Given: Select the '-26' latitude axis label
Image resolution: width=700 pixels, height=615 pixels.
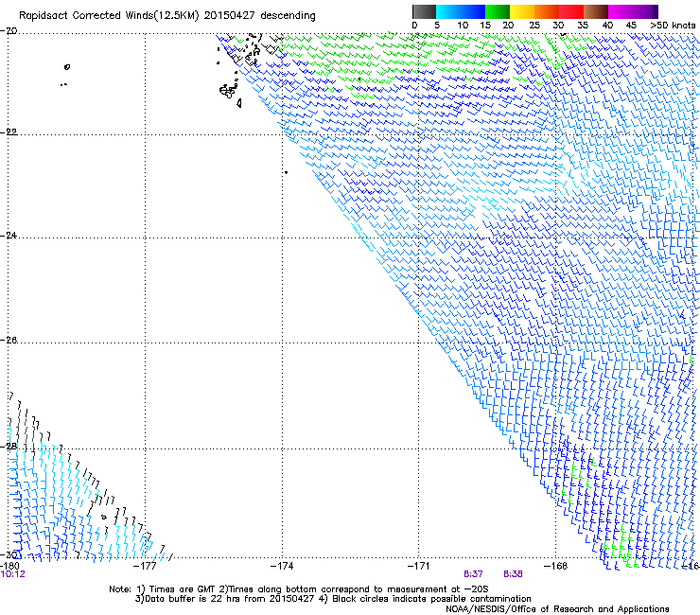Looking at the screenshot, I should tap(9, 341).
